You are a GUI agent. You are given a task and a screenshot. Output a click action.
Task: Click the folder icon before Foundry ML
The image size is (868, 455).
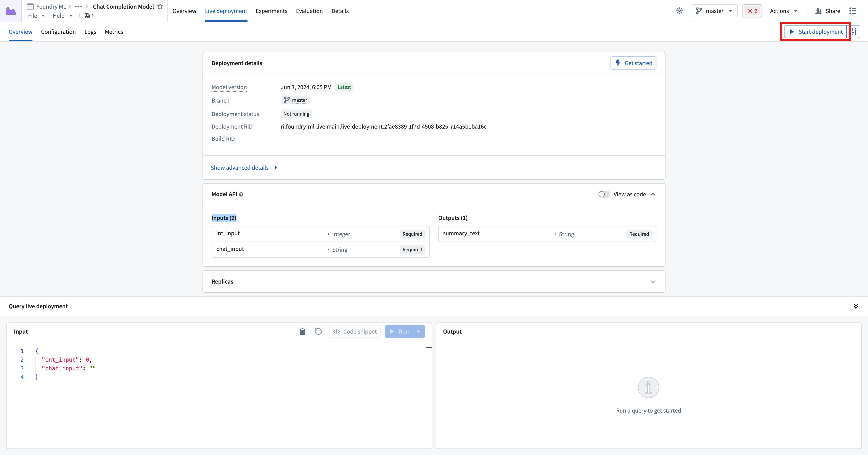coord(30,6)
